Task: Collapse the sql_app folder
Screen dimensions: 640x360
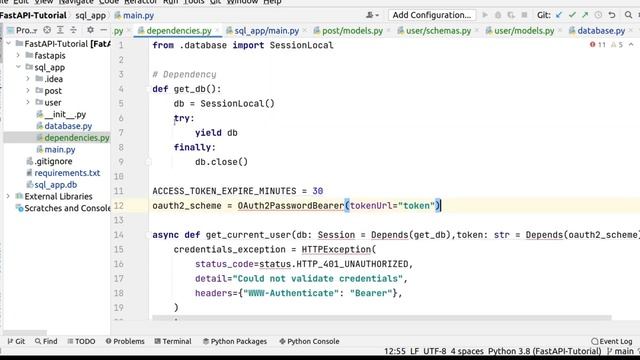Action: (18, 67)
